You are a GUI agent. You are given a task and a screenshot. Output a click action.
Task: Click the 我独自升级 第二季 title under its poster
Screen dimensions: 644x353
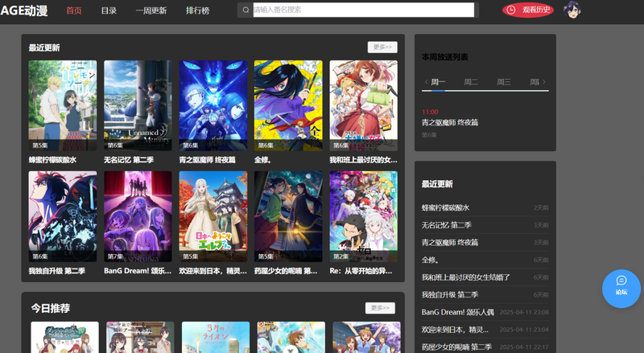[56, 271]
